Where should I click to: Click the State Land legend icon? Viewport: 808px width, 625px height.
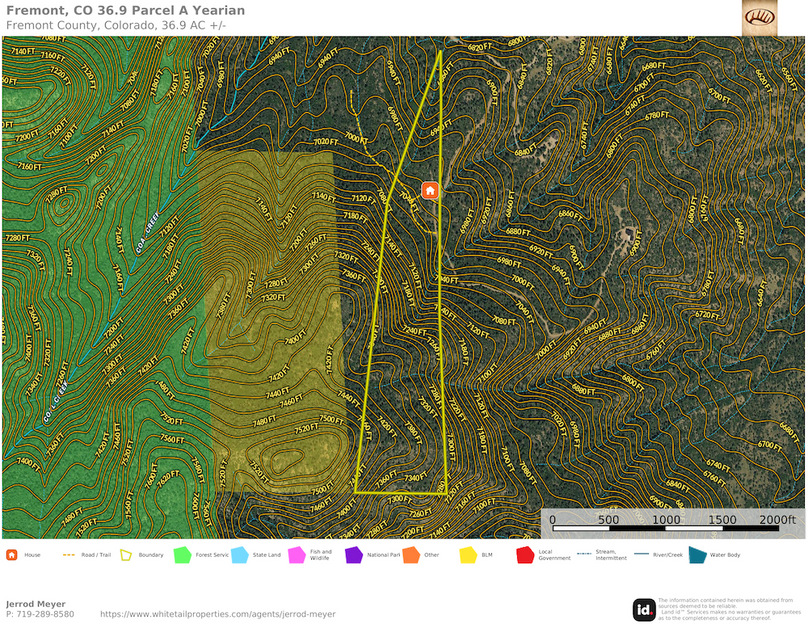click(x=240, y=556)
